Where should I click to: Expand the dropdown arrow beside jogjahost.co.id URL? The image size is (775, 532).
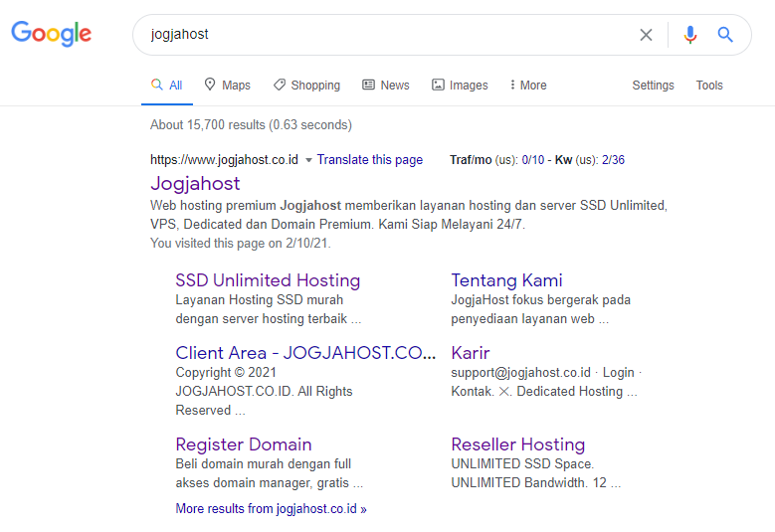[x=308, y=160]
